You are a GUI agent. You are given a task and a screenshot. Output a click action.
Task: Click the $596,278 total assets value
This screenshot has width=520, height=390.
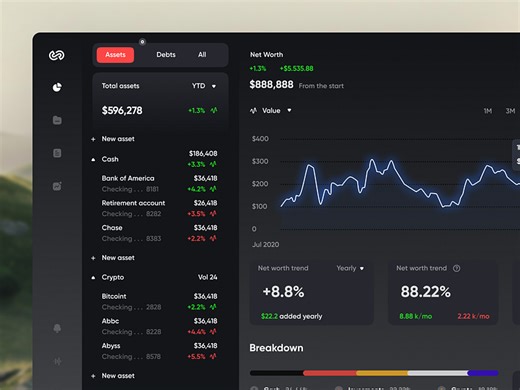point(122,110)
